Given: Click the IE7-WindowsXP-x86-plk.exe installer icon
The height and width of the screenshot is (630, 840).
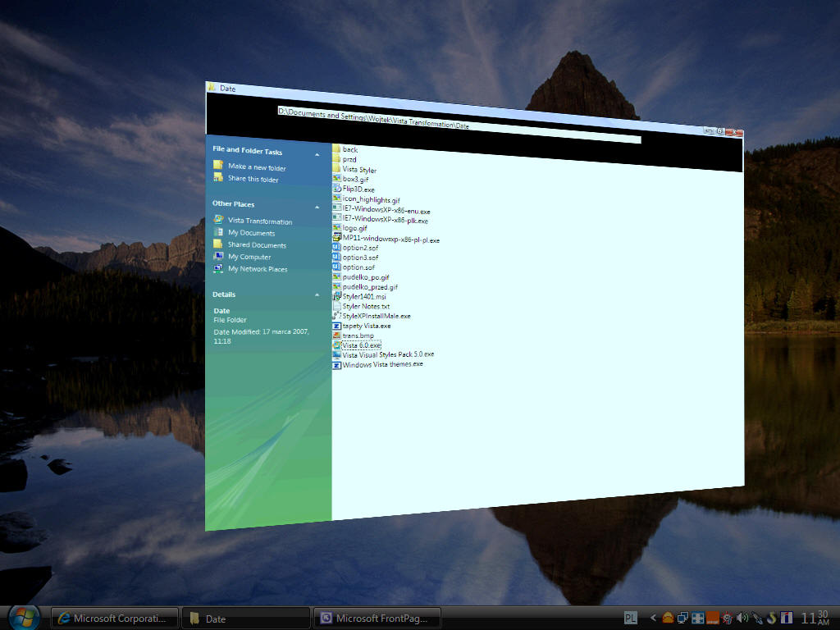Looking at the screenshot, I should (336, 217).
